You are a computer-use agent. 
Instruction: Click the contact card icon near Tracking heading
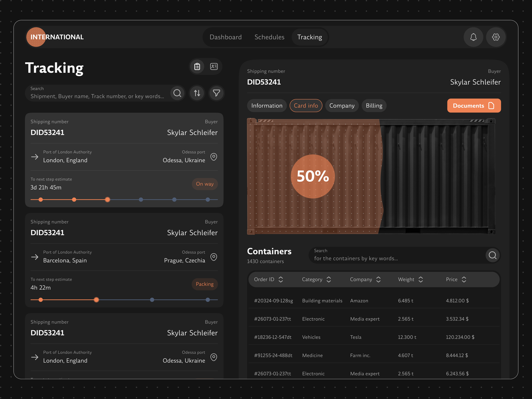(214, 67)
